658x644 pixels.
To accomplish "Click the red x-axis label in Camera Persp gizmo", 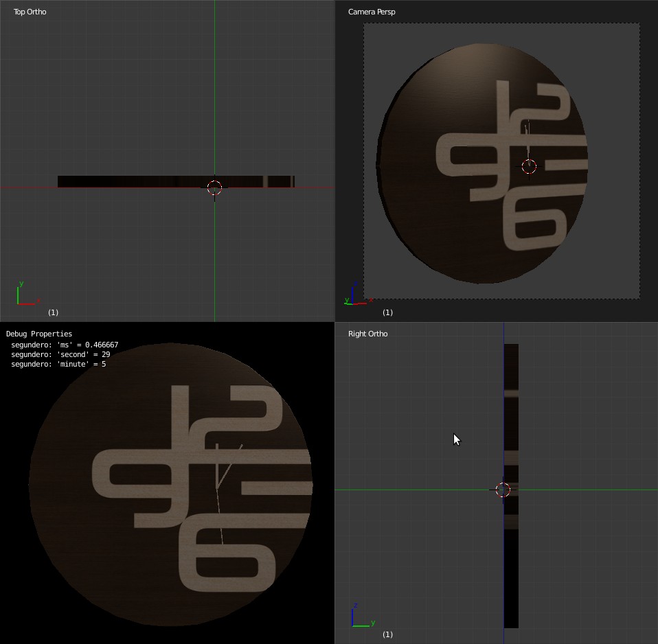I will (x=370, y=300).
